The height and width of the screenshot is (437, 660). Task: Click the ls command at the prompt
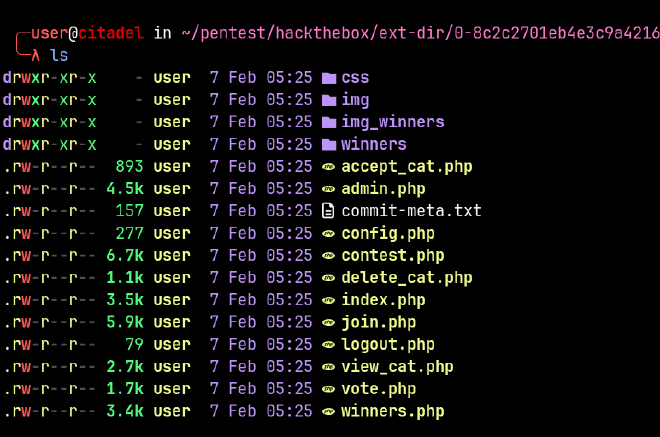pos(59,55)
